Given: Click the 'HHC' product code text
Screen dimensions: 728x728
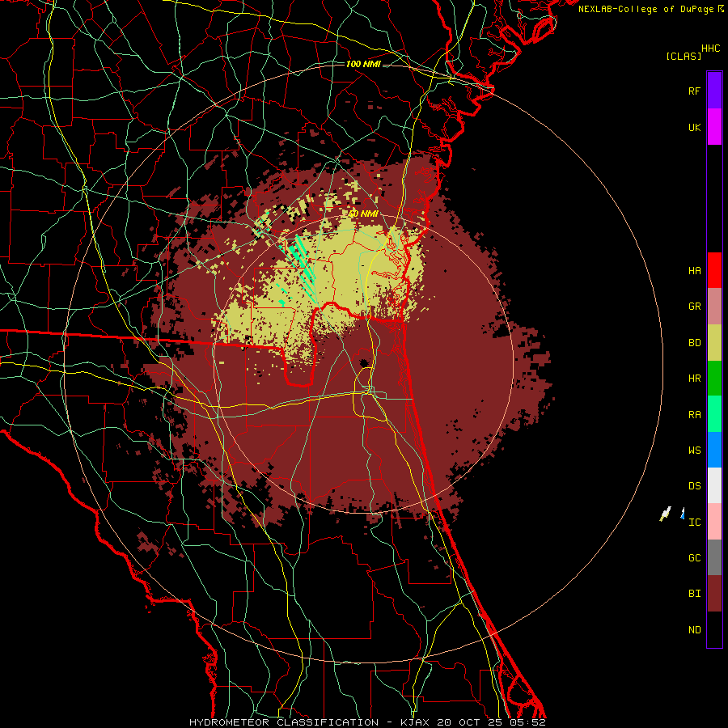Looking at the screenshot, I should (710, 49).
